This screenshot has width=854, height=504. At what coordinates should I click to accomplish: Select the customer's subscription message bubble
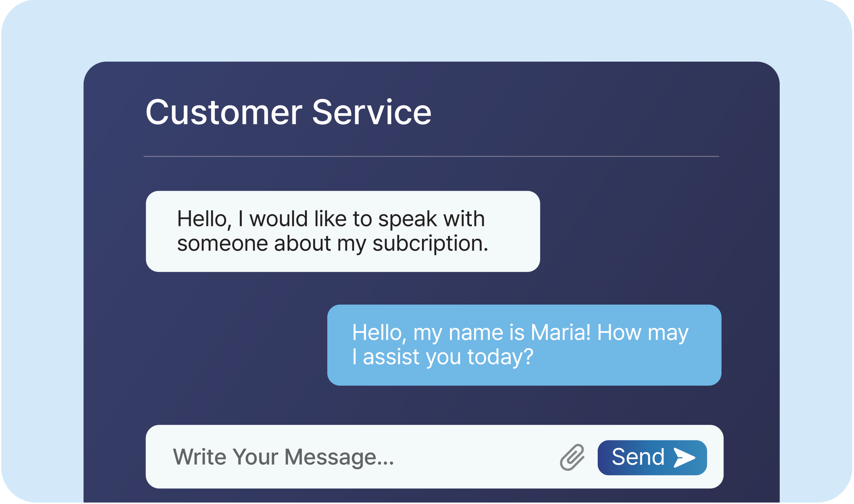point(343,232)
